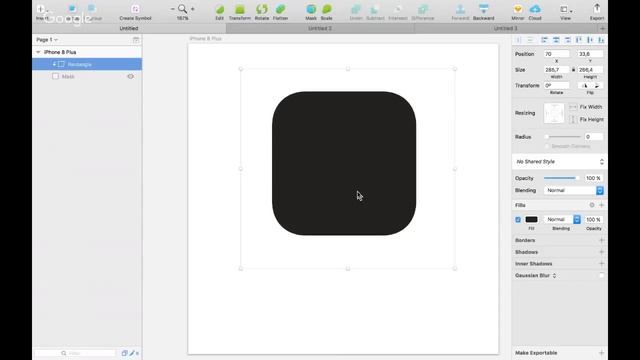640x360 pixels.
Task: Flip the layer horizontally
Action: click(x=584, y=85)
